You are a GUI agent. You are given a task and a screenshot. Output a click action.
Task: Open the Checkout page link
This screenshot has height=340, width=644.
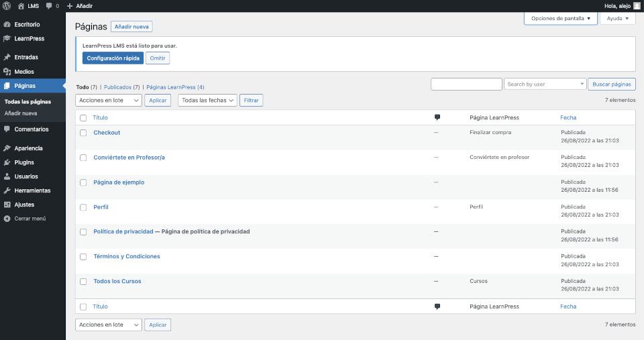(107, 133)
